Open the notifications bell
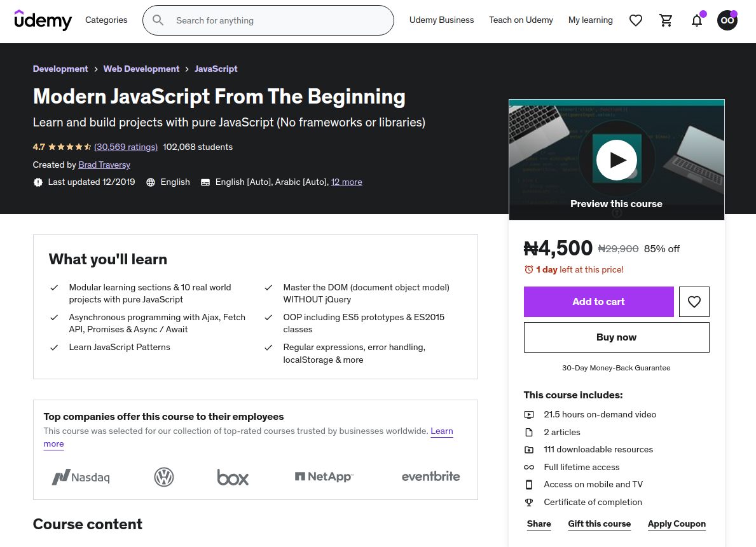Screen dimensions: 756x547 pyautogui.click(x=697, y=20)
